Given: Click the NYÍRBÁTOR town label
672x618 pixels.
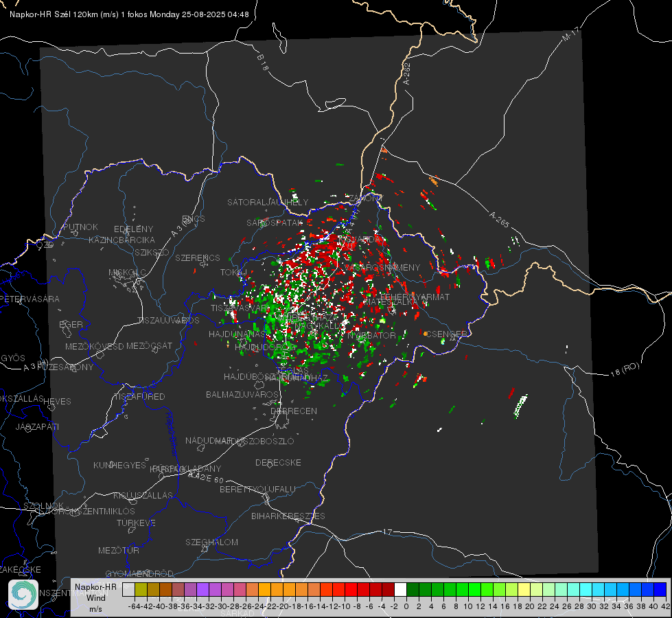Looking at the screenshot, I should 371,335.
